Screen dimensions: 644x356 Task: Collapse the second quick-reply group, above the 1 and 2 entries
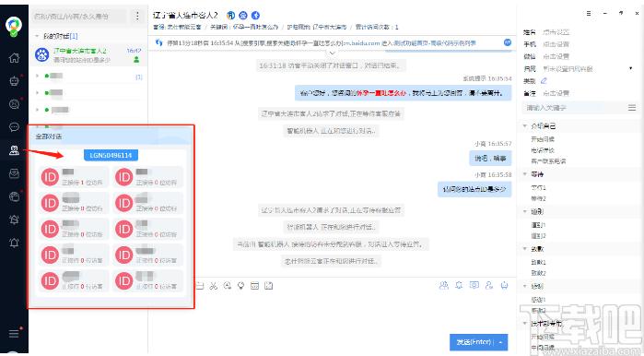524,174
